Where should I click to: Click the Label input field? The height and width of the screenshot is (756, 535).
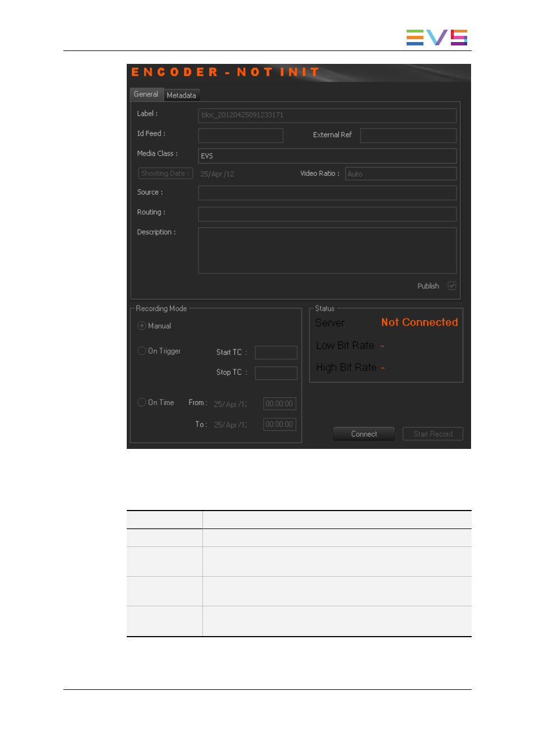tap(327, 115)
